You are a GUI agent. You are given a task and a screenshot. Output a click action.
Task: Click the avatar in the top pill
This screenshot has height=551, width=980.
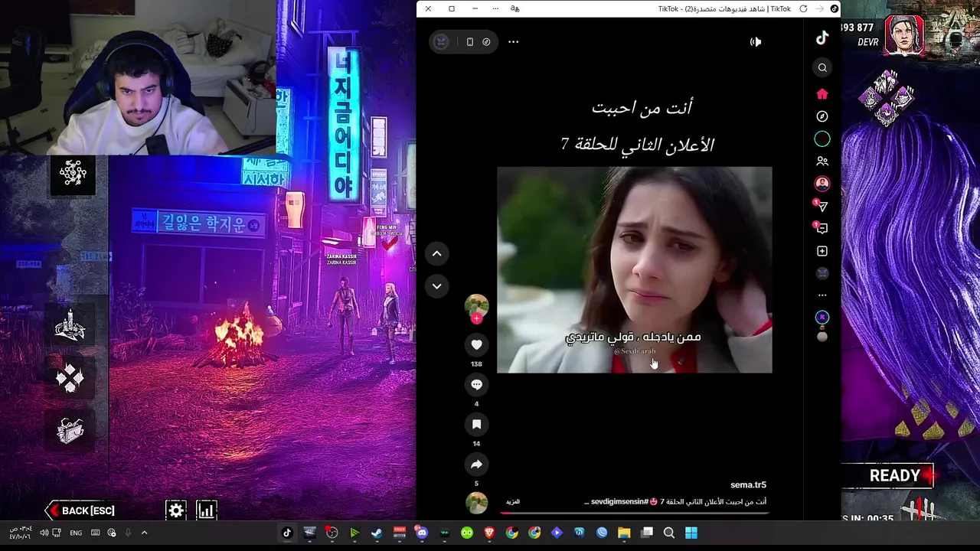441,42
